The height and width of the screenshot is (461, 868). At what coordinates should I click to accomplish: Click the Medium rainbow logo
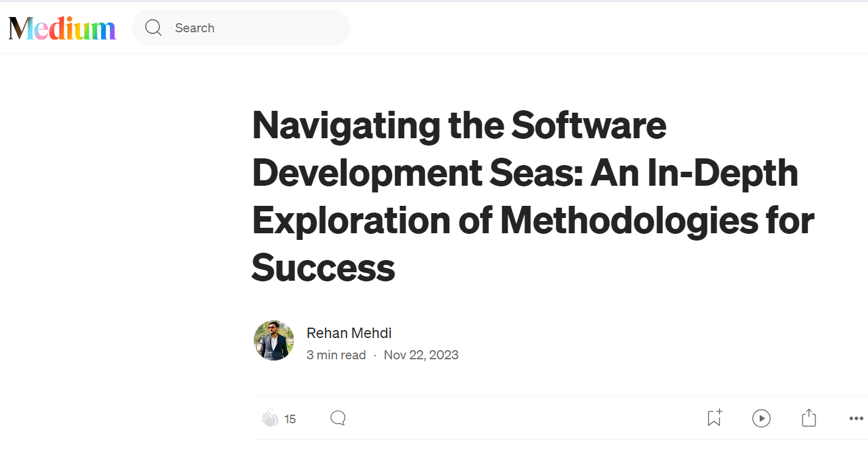tap(62, 28)
